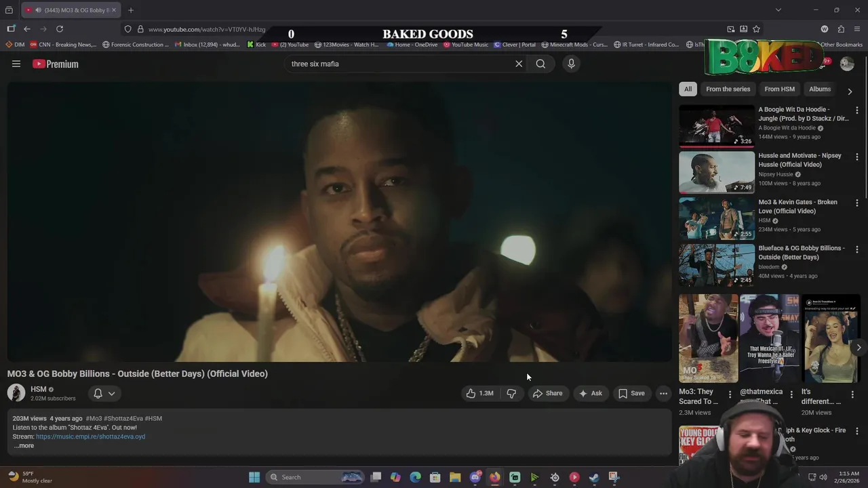Click the video player to pause
This screenshot has width=868, height=488.
[x=339, y=222]
